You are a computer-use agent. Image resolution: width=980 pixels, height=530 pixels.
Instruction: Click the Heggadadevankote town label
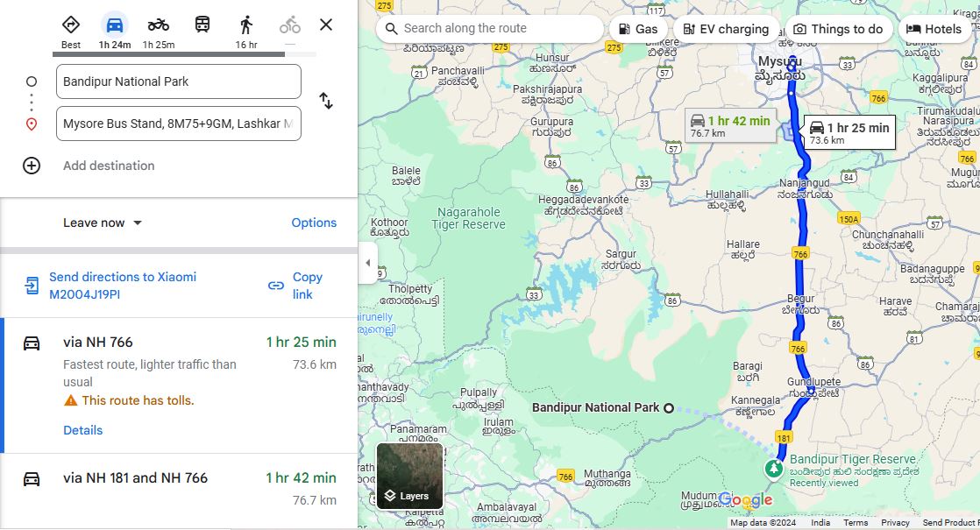pos(584,200)
